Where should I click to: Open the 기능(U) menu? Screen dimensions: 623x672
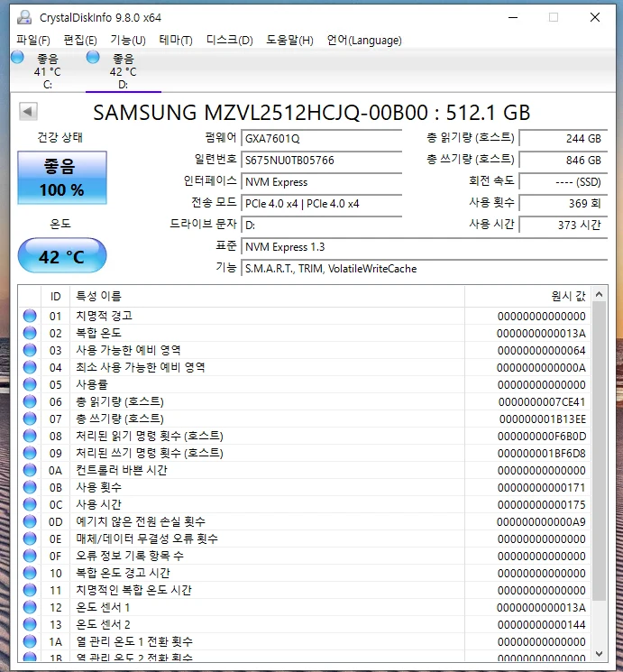[128, 41]
